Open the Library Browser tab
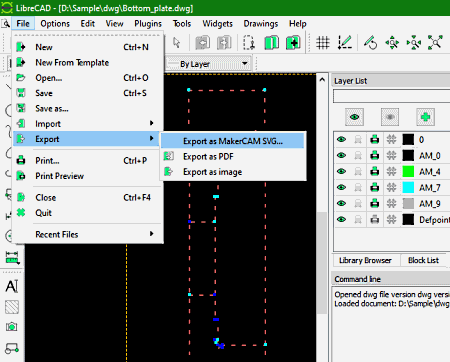This screenshot has height=362, width=450. click(x=365, y=260)
